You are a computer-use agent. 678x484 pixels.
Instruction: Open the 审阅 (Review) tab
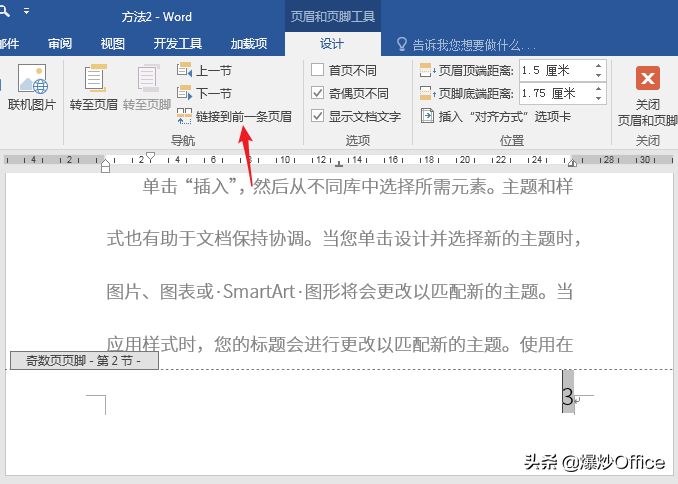click(x=60, y=44)
